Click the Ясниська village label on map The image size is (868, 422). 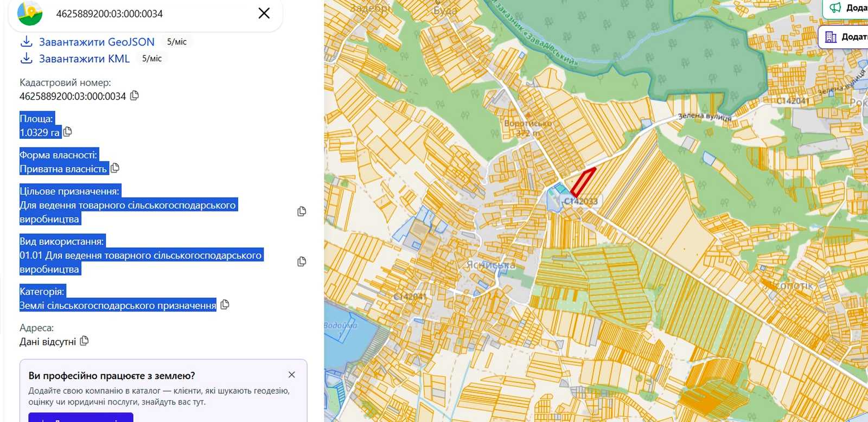pyautogui.click(x=491, y=265)
